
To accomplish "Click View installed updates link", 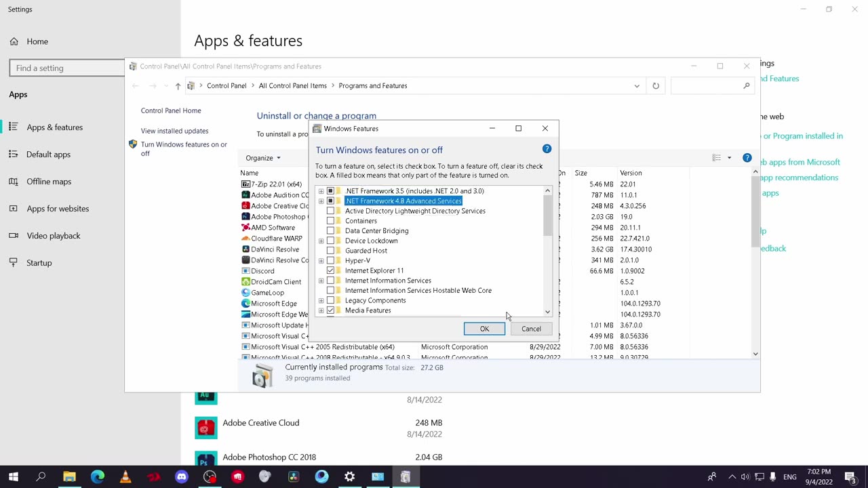I will click(x=174, y=131).
